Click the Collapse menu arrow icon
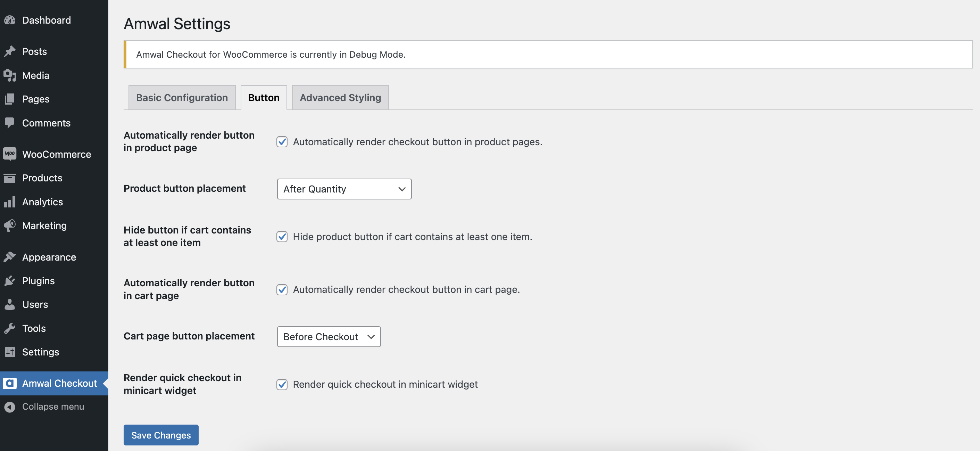 click(10, 407)
